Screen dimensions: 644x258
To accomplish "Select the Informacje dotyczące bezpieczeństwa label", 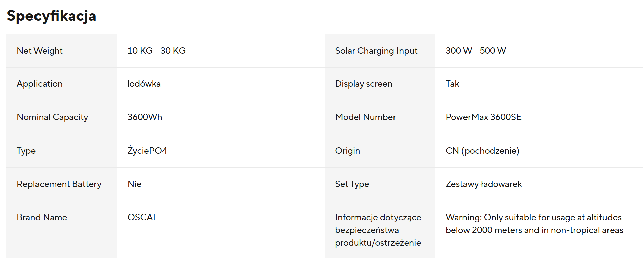I will 378,230.
